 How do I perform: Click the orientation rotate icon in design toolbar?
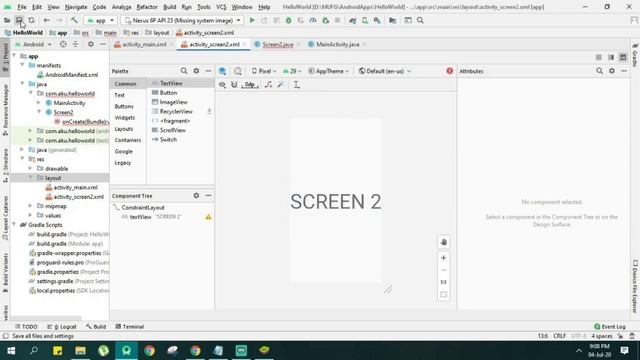(x=238, y=71)
